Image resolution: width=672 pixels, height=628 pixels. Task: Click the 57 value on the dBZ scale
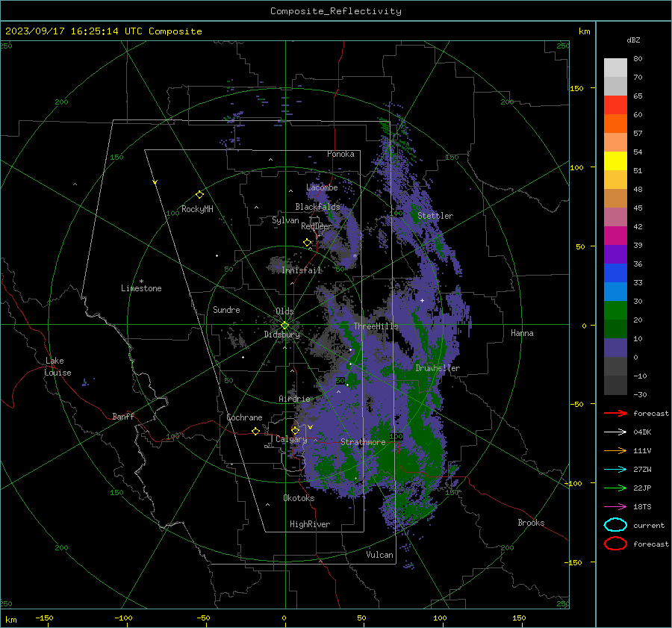638,134
